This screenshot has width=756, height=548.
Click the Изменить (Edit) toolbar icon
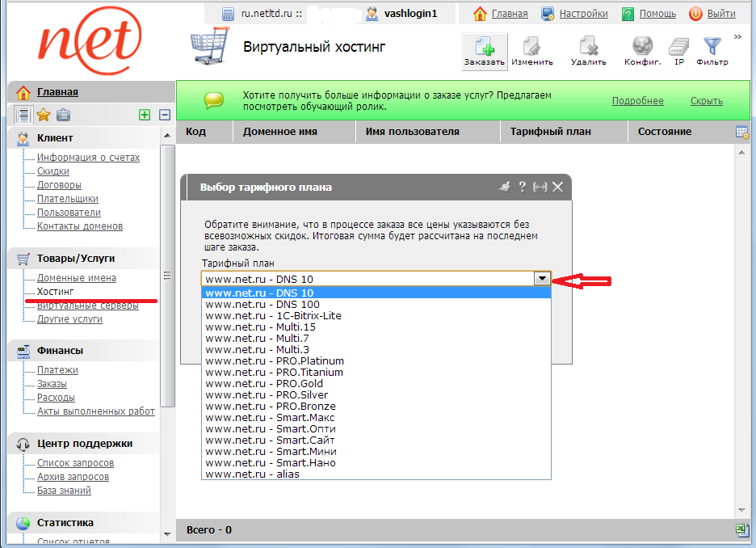(531, 51)
